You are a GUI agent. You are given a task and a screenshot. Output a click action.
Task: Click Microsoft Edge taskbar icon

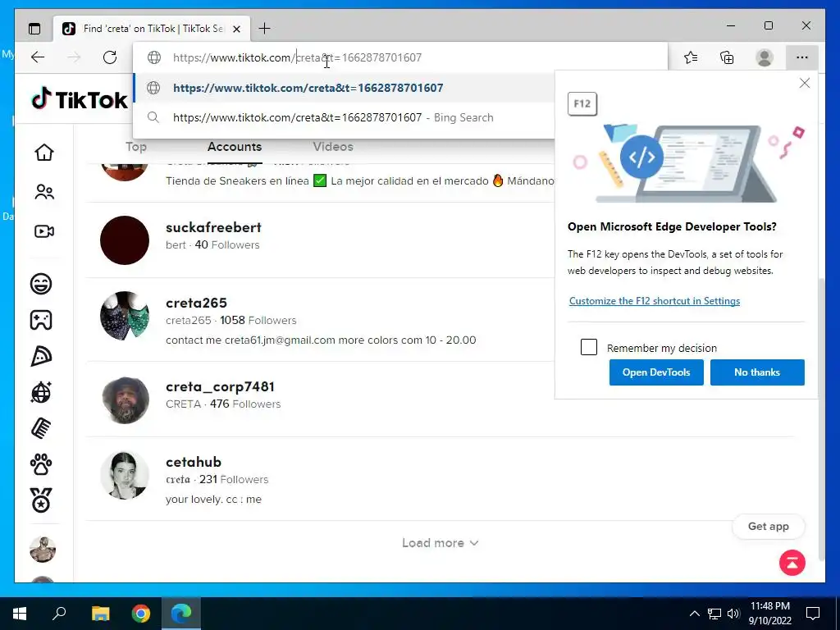click(x=181, y=614)
